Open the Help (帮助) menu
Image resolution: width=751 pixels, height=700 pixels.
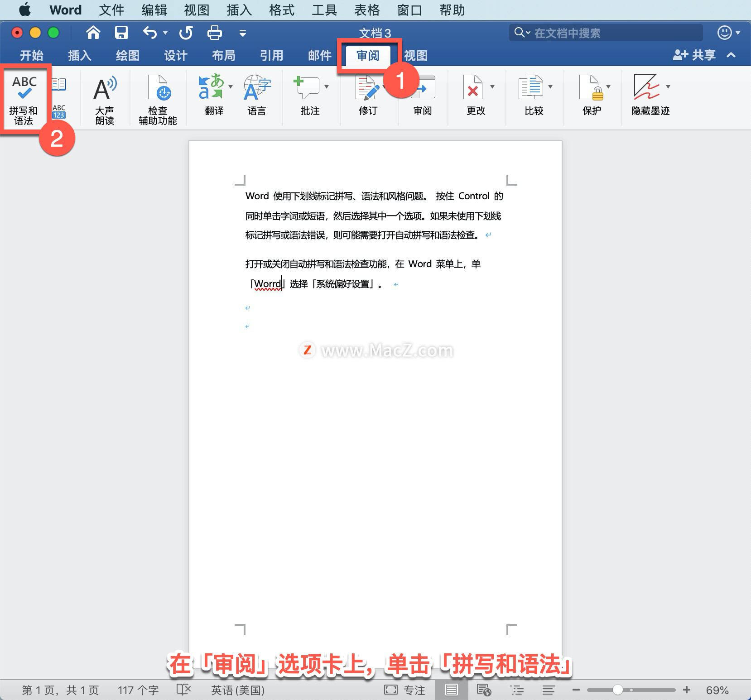(x=452, y=10)
